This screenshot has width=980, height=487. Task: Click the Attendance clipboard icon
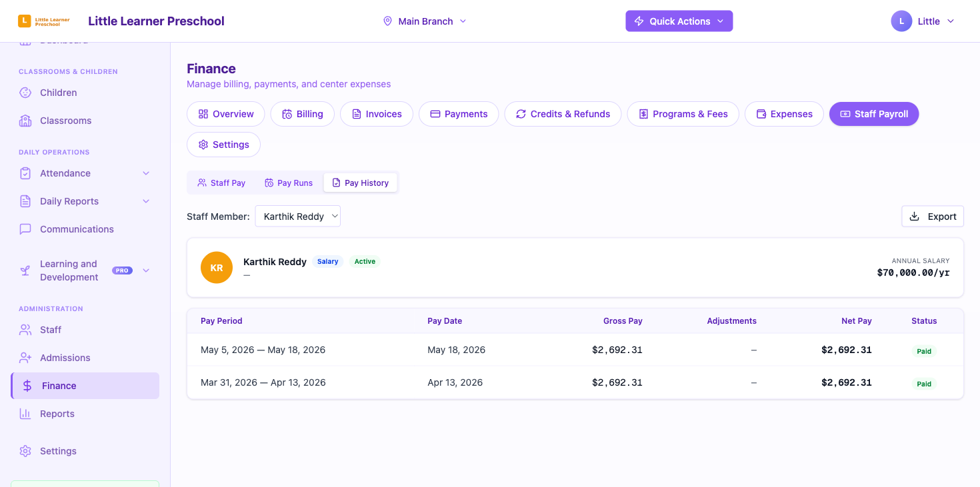click(x=25, y=173)
